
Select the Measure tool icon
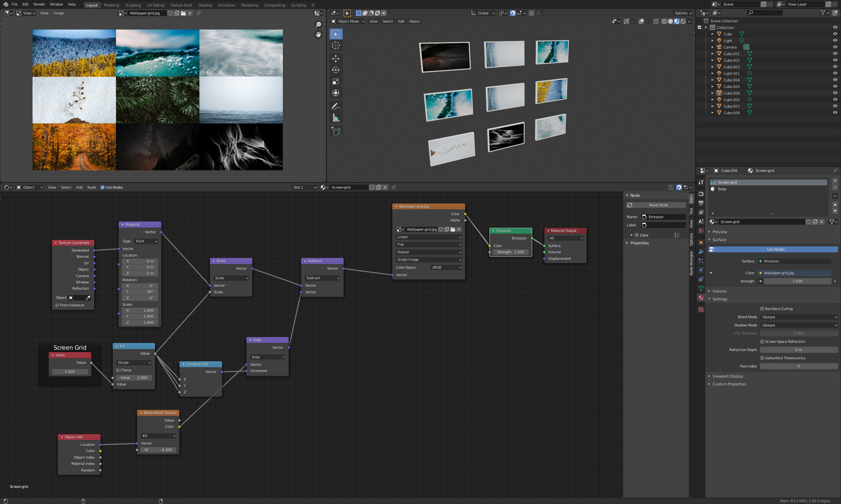pyautogui.click(x=335, y=118)
